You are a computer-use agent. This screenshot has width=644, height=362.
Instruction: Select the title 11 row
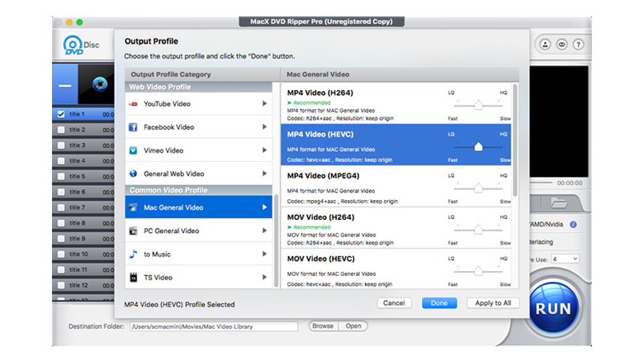pos(83,270)
